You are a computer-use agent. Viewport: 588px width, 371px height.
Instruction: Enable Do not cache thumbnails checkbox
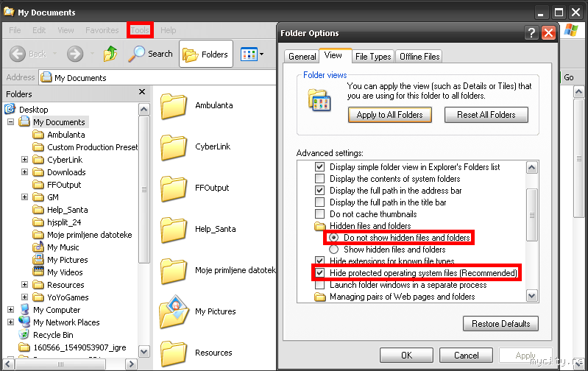319,213
